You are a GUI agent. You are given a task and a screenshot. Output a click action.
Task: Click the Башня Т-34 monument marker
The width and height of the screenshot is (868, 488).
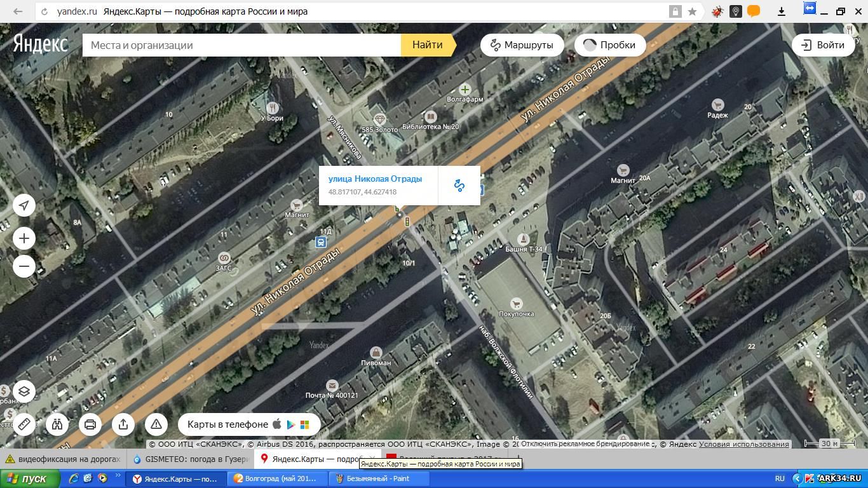(x=523, y=239)
